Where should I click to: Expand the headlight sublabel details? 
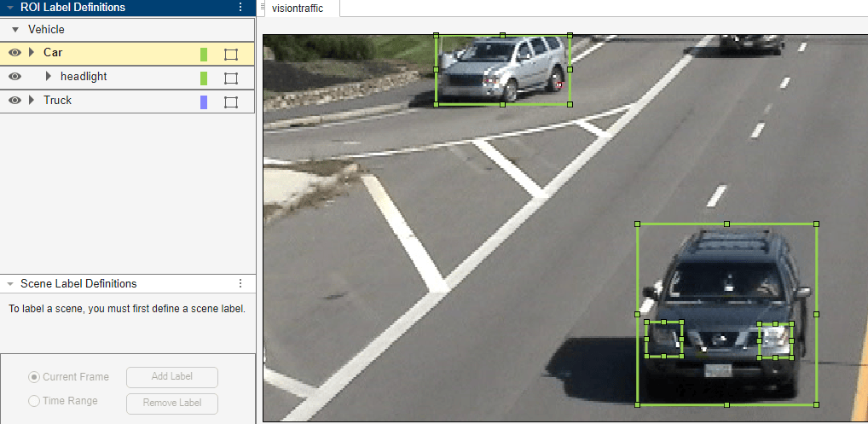coord(48,77)
